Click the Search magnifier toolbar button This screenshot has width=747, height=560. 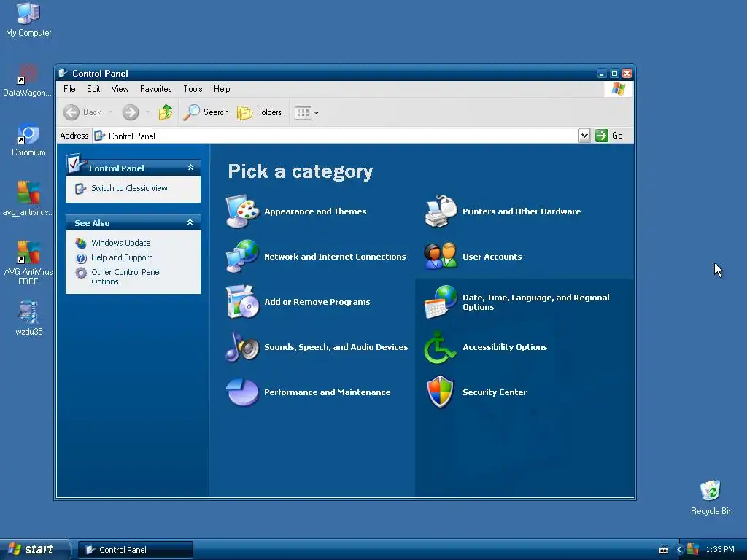(206, 112)
